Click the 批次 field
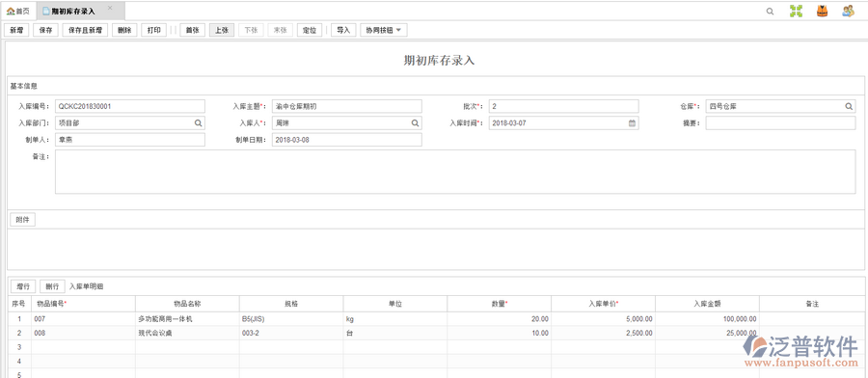 [x=564, y=106]
